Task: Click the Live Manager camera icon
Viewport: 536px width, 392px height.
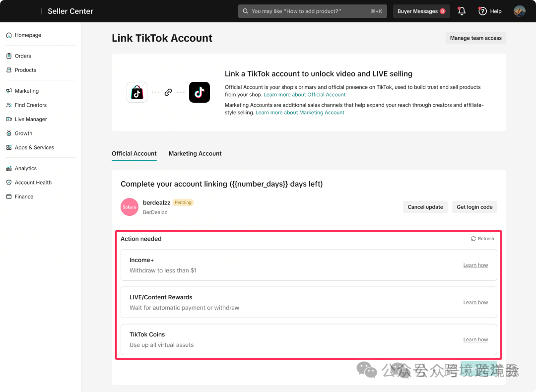Action: 9,119
